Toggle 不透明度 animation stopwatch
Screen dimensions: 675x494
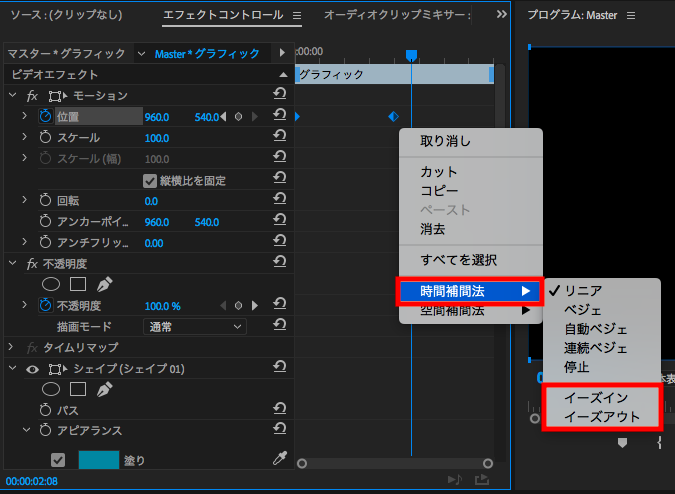[x=45, y=305]
